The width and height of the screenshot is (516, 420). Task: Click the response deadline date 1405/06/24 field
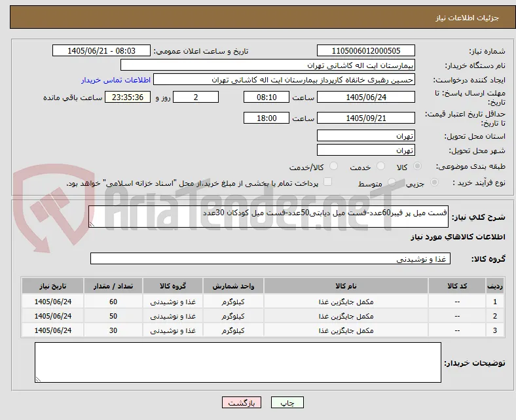coord(365,97)
